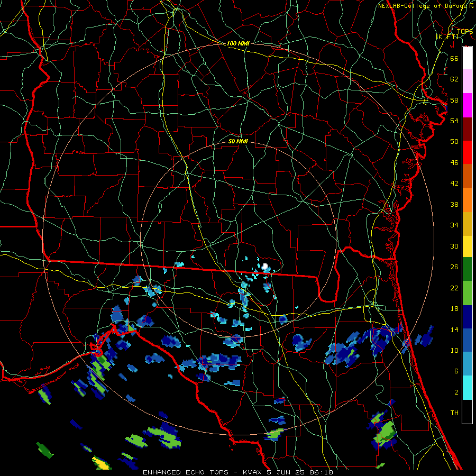Click the legend value '14'

[454, 329]
